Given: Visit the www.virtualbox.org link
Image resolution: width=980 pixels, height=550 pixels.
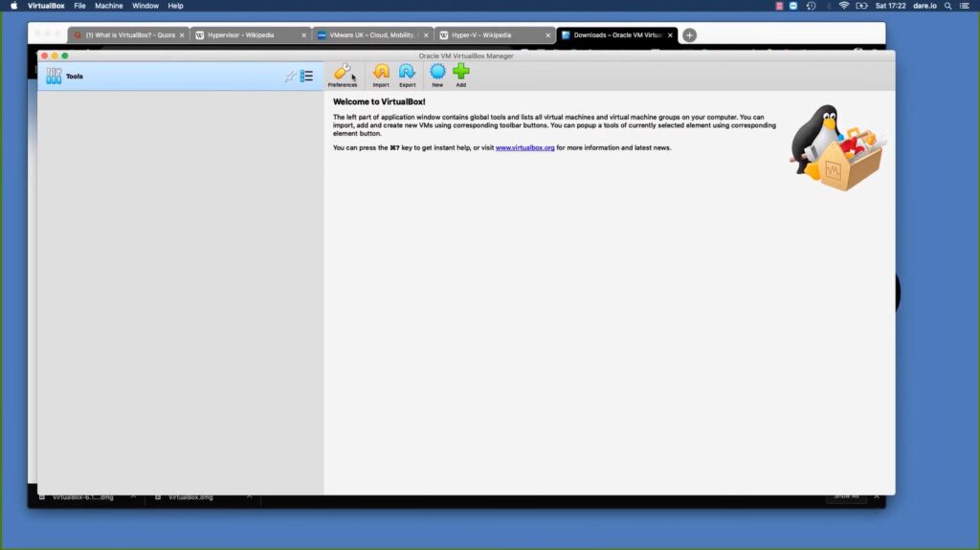Looking at the screenshot, I should point(525,148).
